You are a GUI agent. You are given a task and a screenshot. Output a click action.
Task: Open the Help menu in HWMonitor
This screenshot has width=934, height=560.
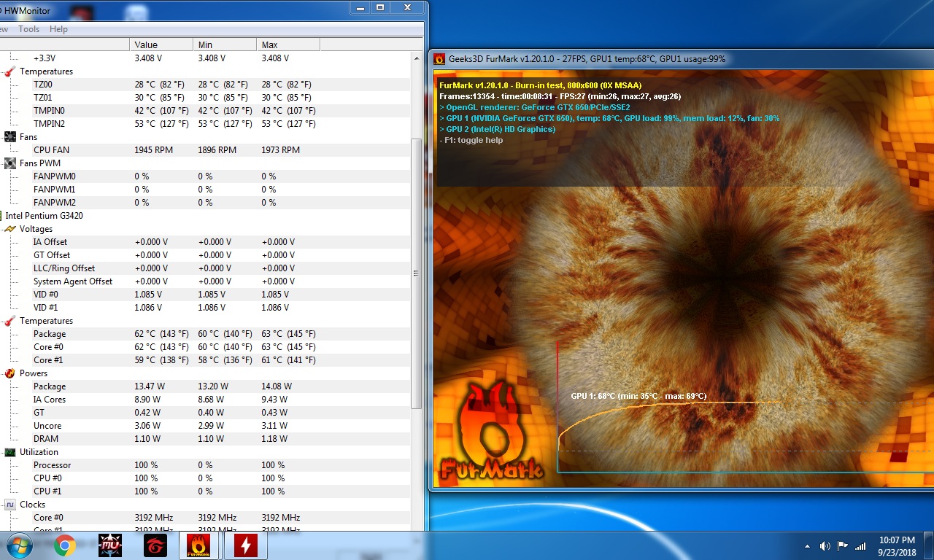pyautogui.click(x=58, y=29)
